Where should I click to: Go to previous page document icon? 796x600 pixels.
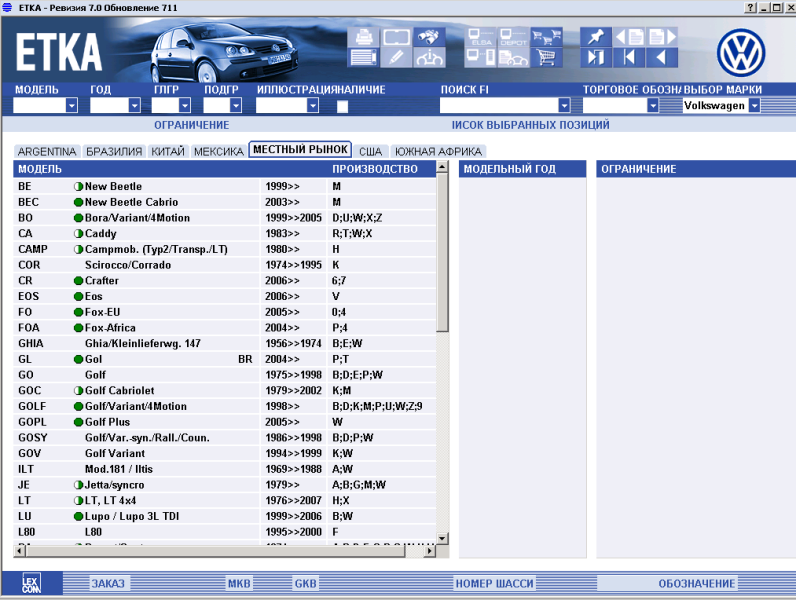coord(629,37)
